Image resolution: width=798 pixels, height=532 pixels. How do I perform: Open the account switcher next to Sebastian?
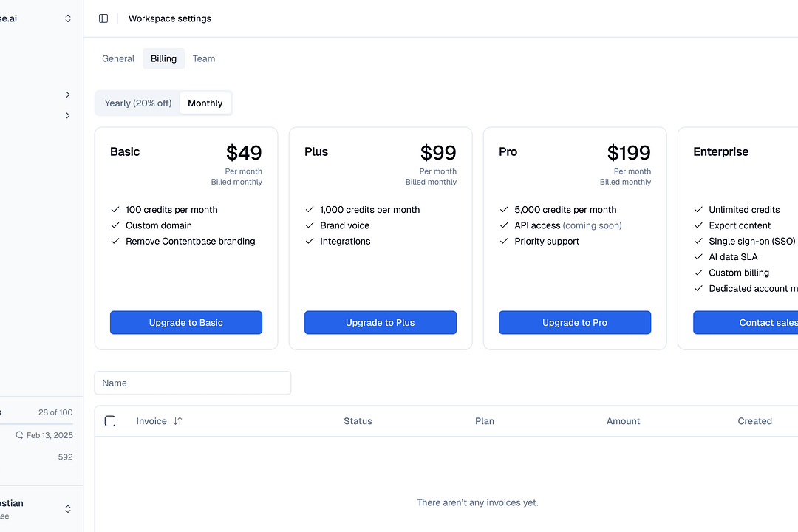pyautogui.click(x=67, y=509)
